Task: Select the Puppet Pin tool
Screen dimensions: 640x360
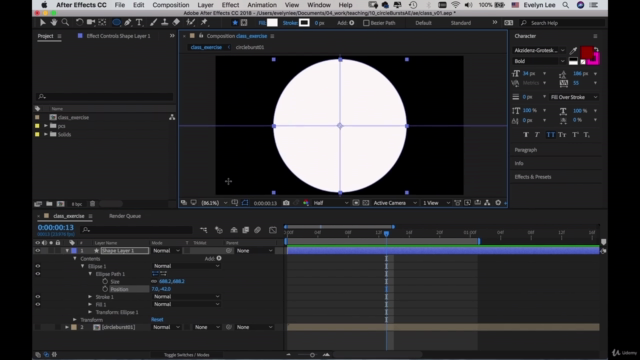Action: (x=204, y=23)
